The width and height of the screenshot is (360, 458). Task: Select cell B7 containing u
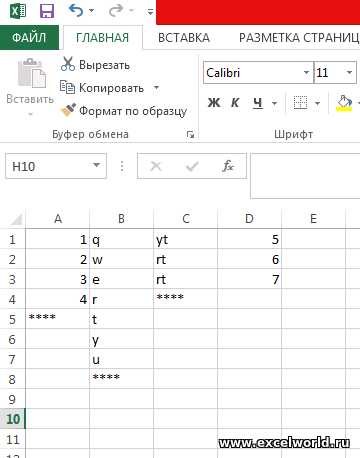click(x=122, y=359)
